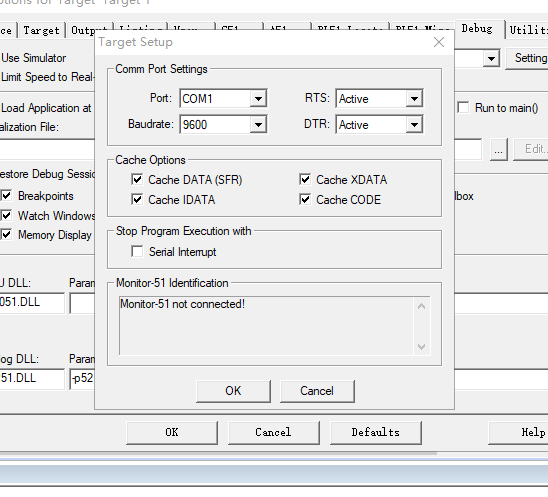Image resolution: width=548 pixels, height=497 pixels.
Task: Open debugger driver dropdown arrow in Options window
Action: click(491, 58)
